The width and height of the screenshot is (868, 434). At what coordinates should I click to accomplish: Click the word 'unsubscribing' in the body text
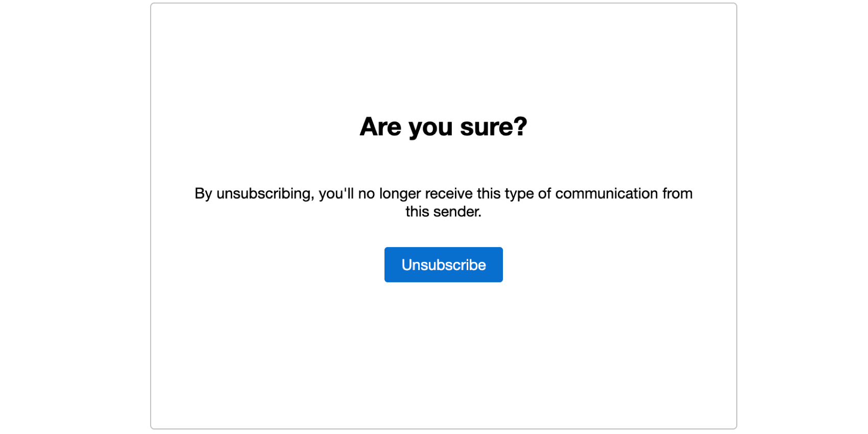tap(266, 194)
